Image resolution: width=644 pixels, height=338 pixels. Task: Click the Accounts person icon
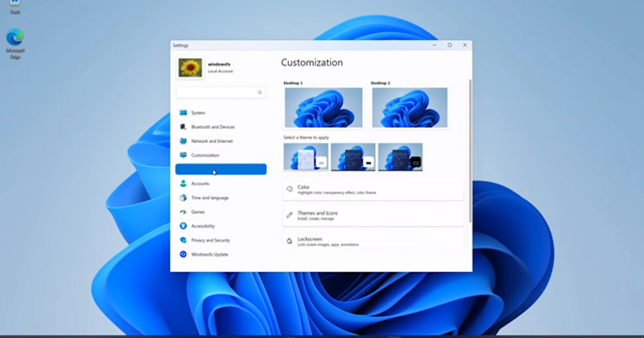[x=183, y=183]
